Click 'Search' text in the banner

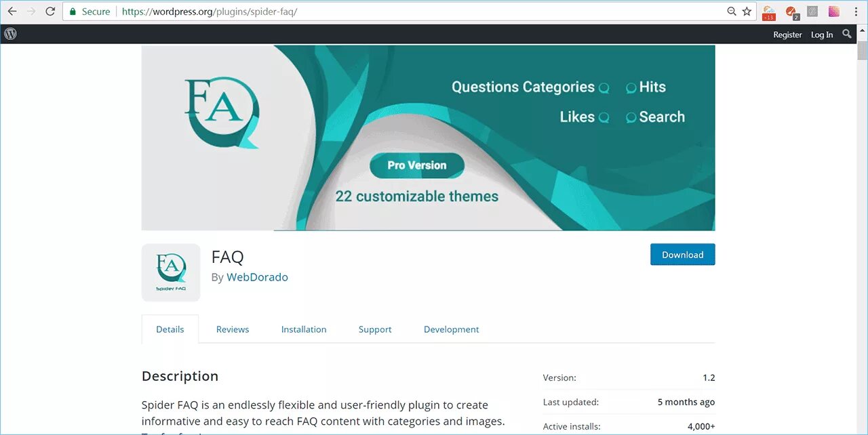(662, 117)
